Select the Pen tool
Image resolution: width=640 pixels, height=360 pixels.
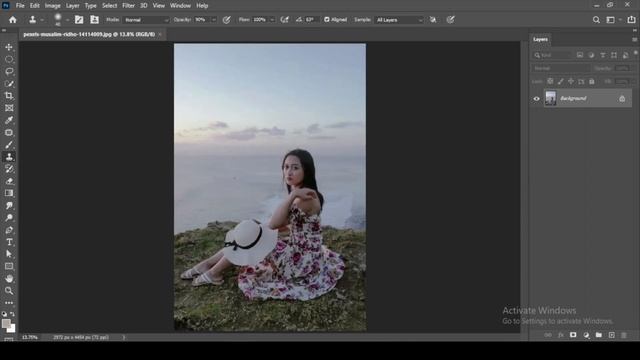pos(9,230)
